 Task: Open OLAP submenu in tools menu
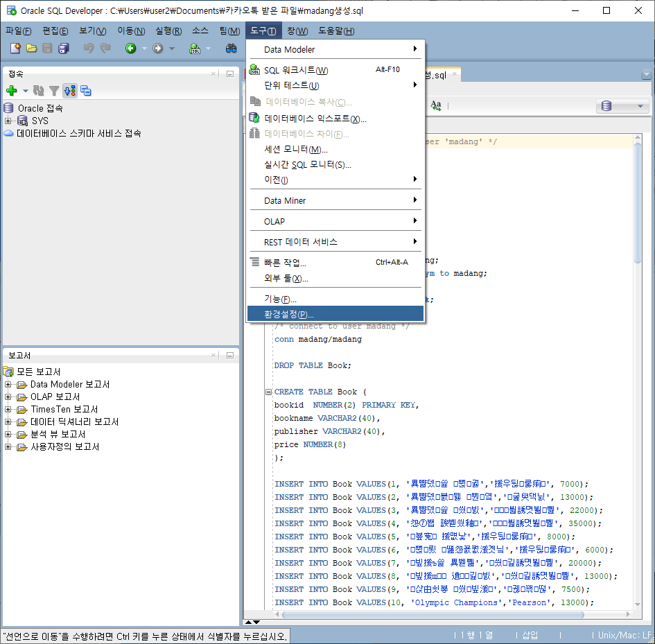click(x=335, y=222)
